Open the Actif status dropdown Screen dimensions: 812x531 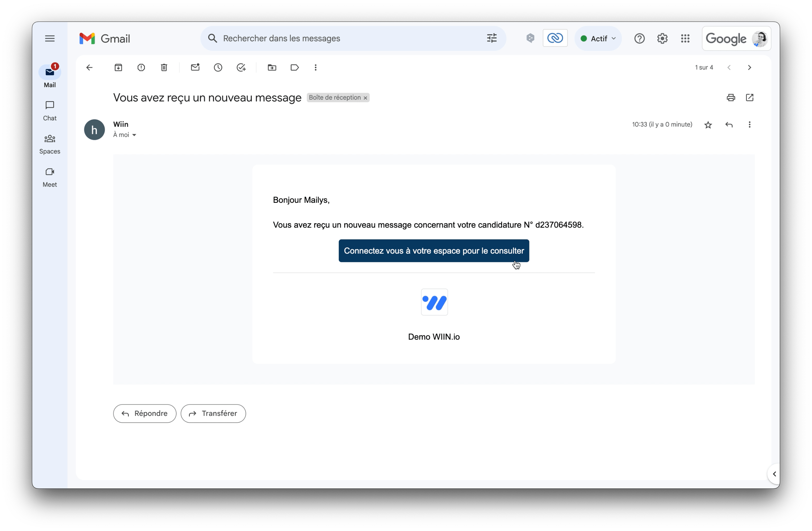(598, 39)
